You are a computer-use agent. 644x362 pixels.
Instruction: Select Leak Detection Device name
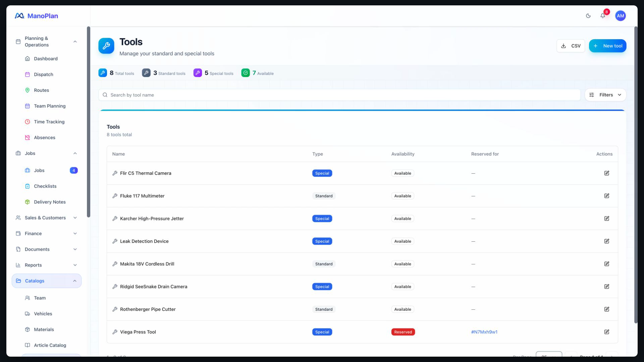pyautogui.click(x=144, y=241)
